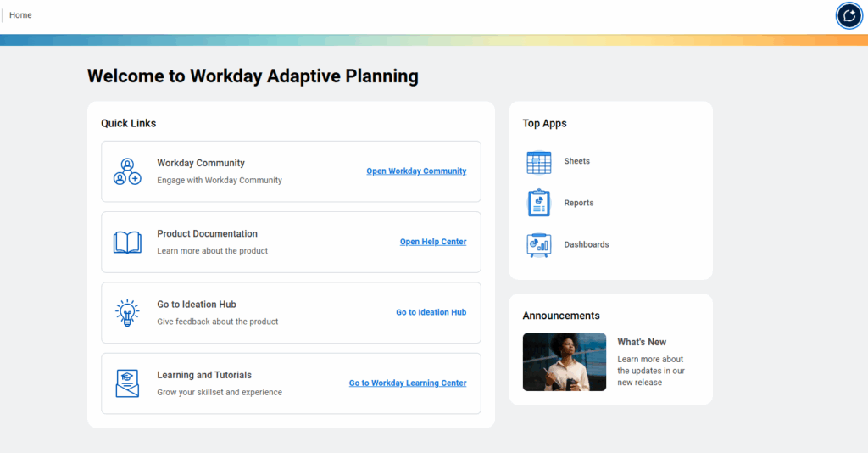The height and width of the screenshot is (453, 868).
Task: Follow the Open Workday Community link
Action: 416,171
